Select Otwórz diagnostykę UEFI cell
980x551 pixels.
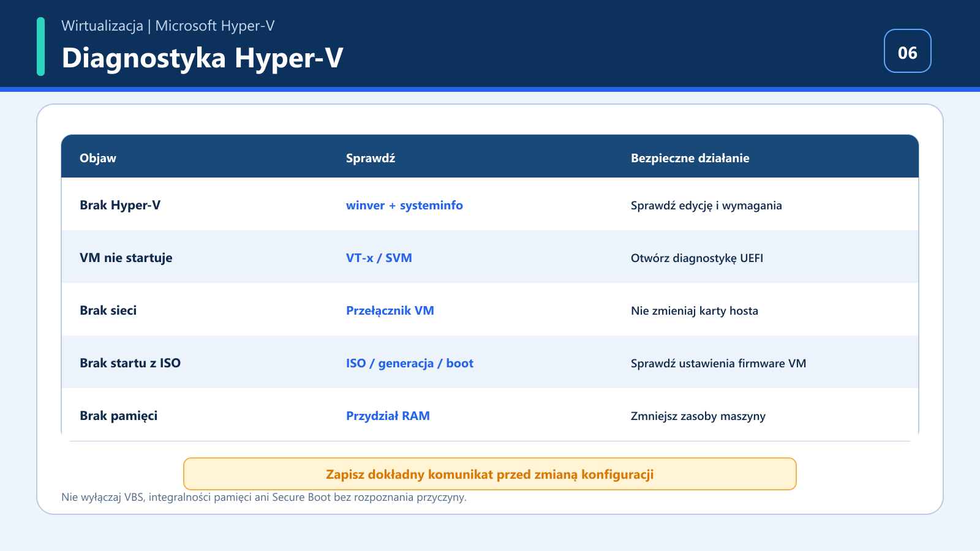[697, 258]
